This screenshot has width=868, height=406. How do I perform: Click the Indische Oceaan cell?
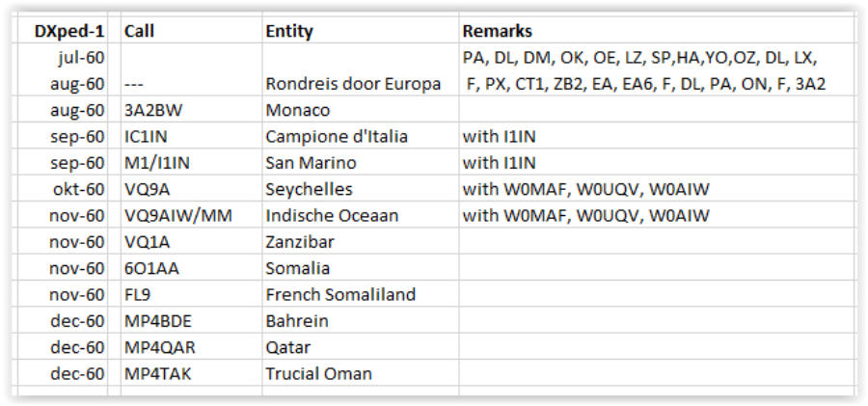pyautogui.click(x=324, y=216)
